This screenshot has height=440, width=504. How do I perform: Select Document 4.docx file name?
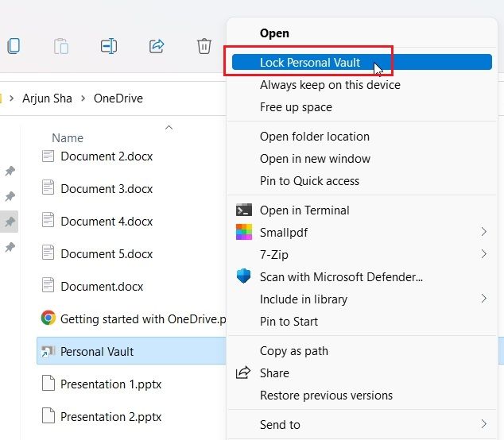[x=107, y=222]
